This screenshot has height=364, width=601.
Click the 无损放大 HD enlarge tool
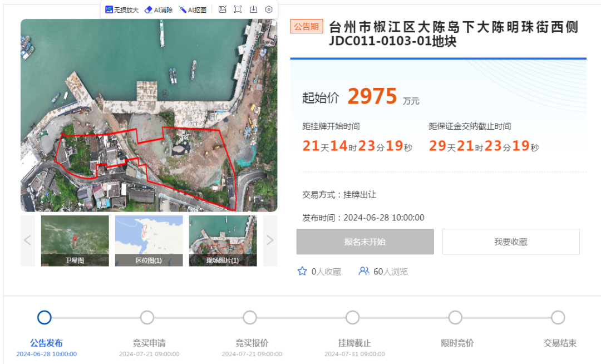pos(121,9)
